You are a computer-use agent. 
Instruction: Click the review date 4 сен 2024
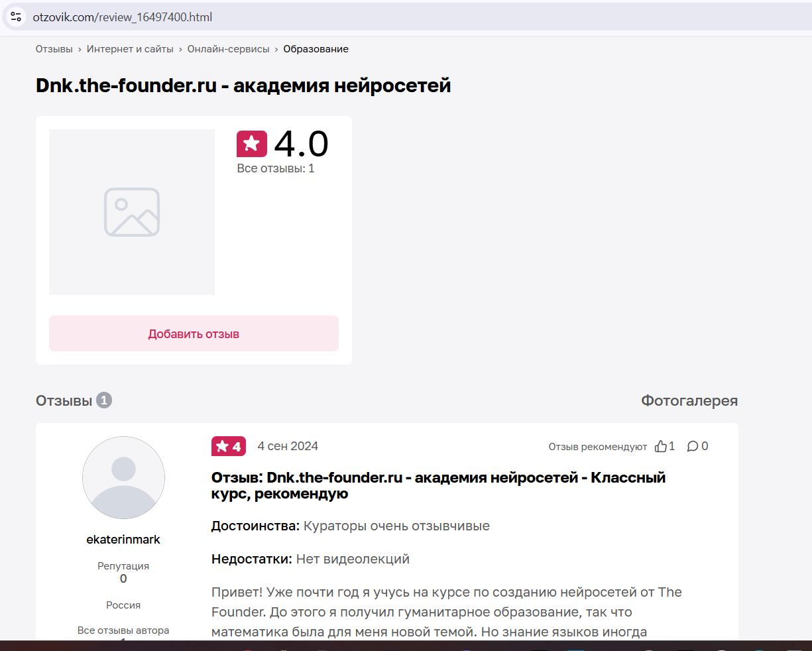pos(288,446)
